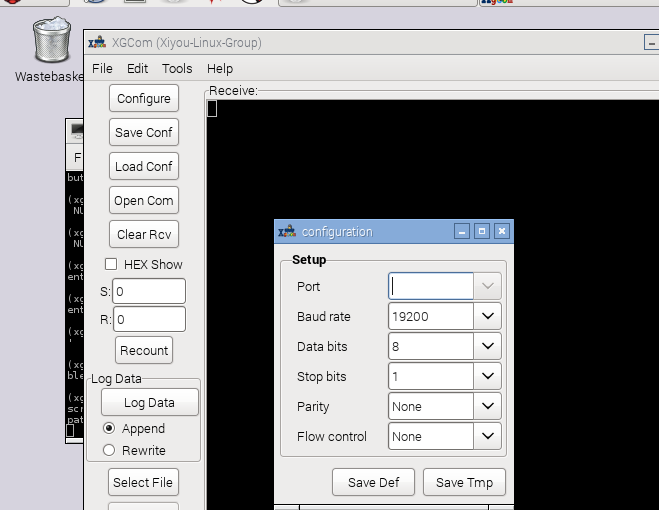659x510 pixels.
Task: Click the Flow control field showing None
Action: 431,436
